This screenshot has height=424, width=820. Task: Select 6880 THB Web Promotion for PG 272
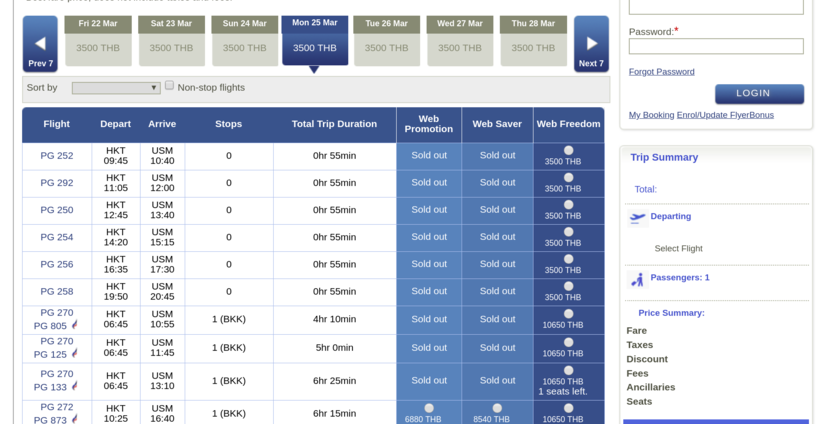tap(429, 408)
